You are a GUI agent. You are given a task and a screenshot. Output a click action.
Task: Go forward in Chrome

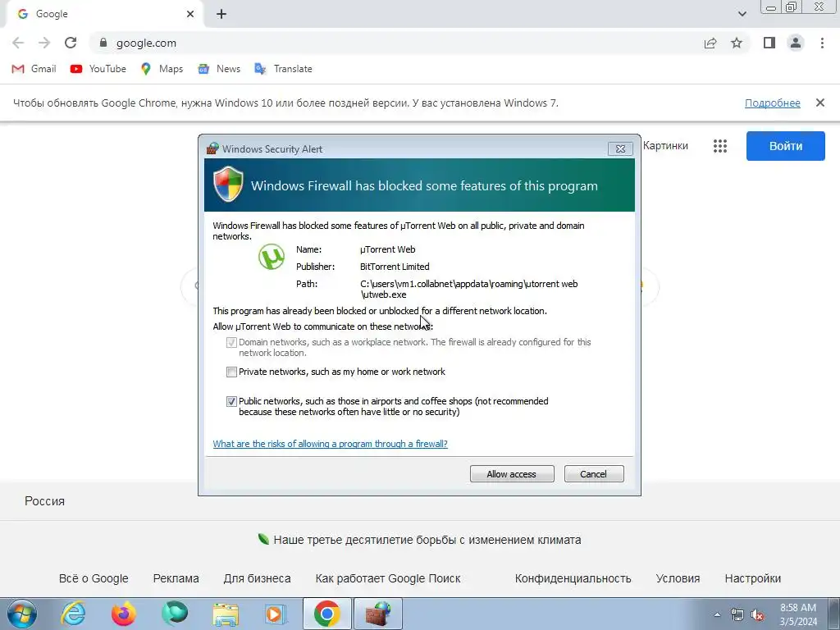point(44,43)
